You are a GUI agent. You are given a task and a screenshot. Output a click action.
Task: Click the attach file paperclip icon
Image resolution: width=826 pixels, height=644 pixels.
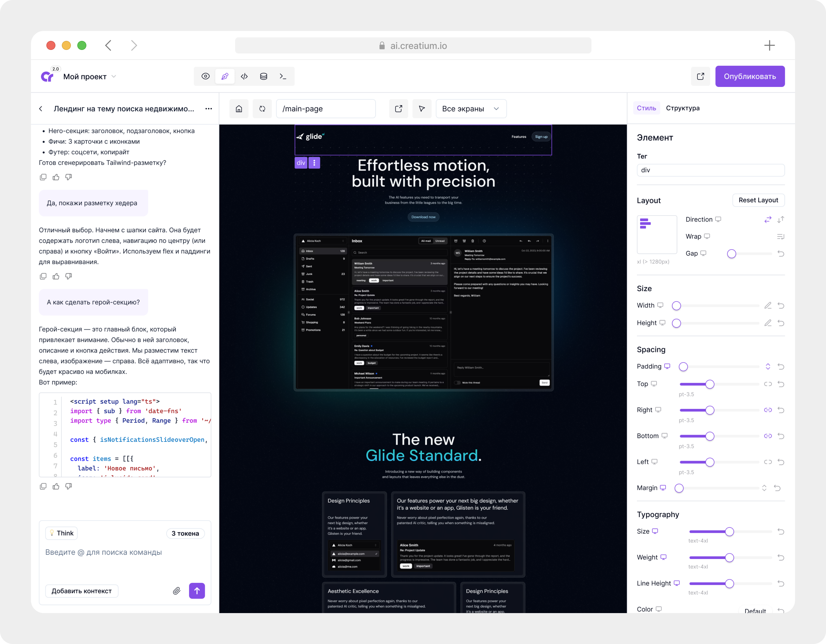click(x=177, y=591)
